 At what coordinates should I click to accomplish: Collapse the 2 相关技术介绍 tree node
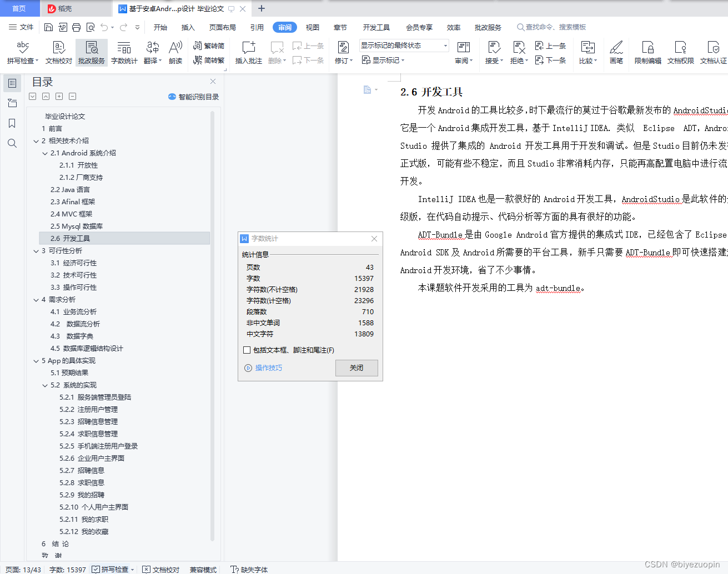click(x=36, y=141)
